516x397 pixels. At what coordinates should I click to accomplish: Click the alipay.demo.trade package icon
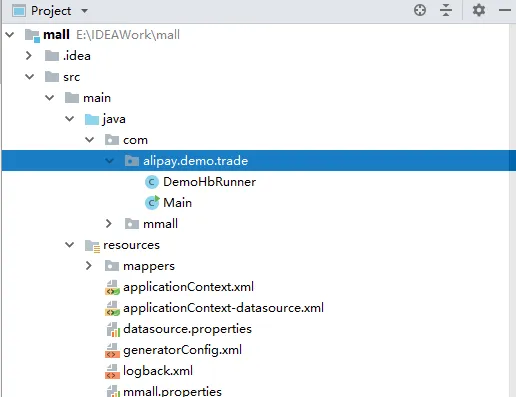132,161
